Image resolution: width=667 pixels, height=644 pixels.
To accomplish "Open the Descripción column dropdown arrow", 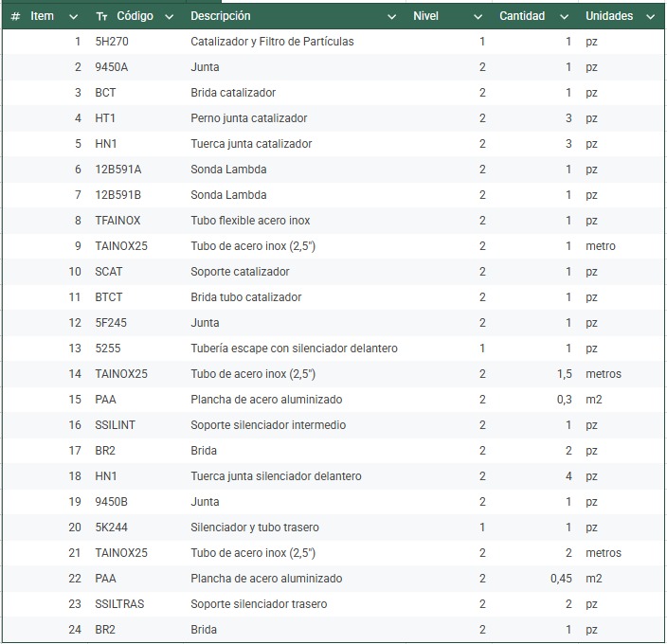I will point(392,16).
